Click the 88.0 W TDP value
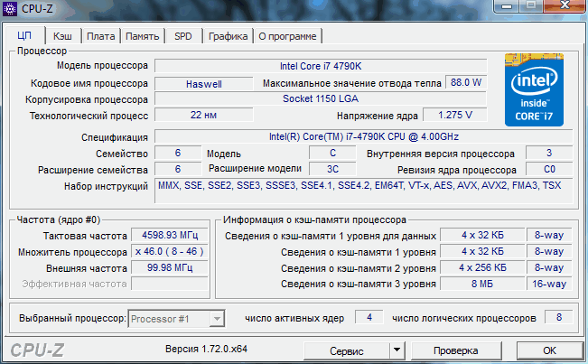Viewport: 588px width, 364px height. (466, 82)
